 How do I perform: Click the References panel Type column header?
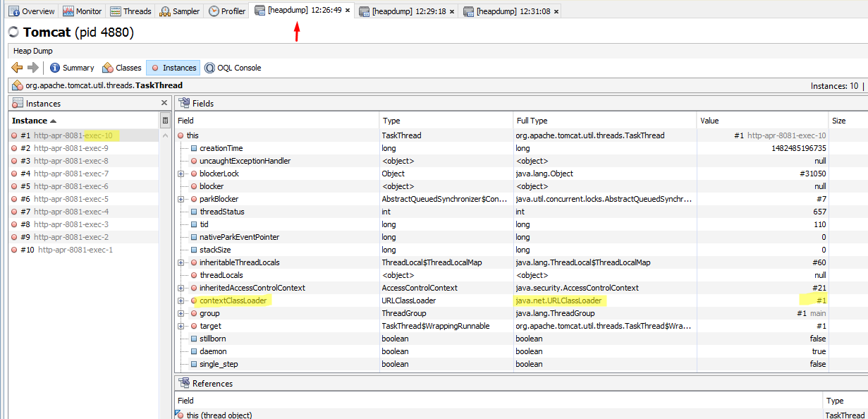coord(845,400)
